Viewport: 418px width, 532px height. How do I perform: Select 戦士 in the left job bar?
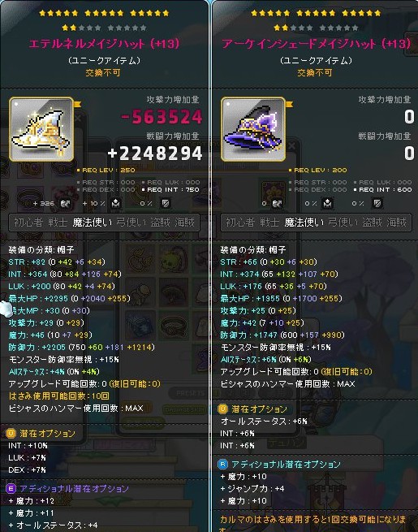[x=58, y=223]
